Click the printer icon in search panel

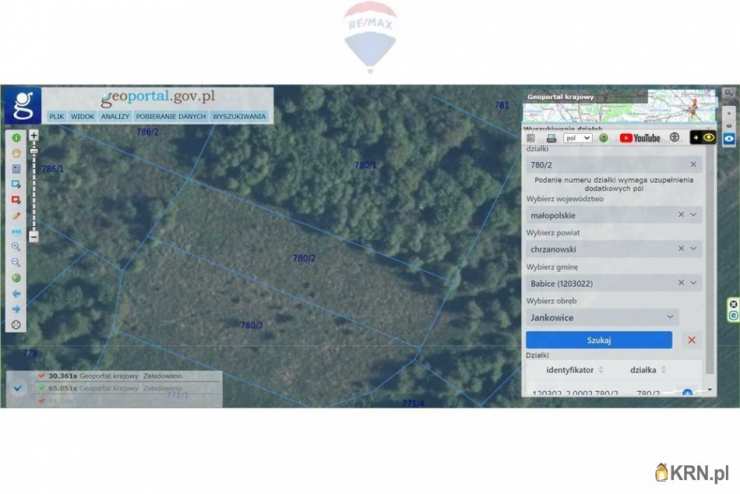pos(551,138)
